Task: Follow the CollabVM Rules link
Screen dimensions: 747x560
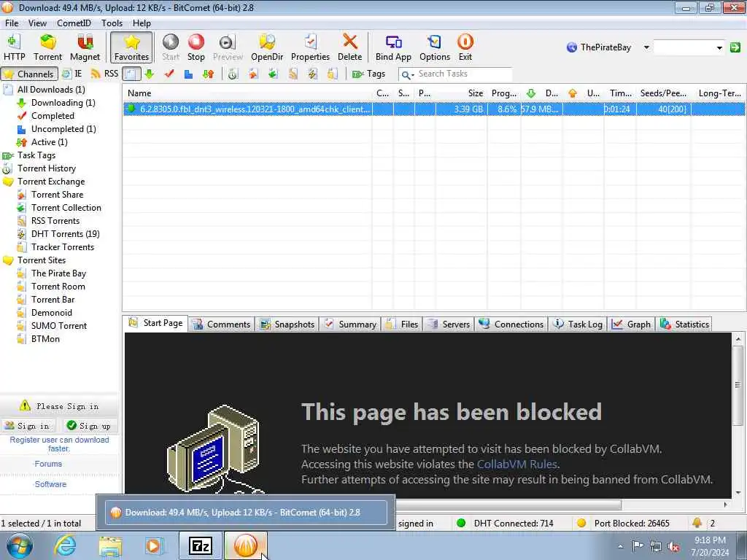Action: pos(517,464)
